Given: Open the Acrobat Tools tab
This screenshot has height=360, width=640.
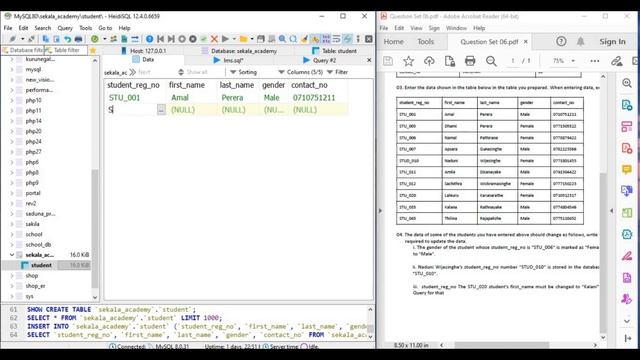Looking at the screenshot, I should (x=425, y=42).
